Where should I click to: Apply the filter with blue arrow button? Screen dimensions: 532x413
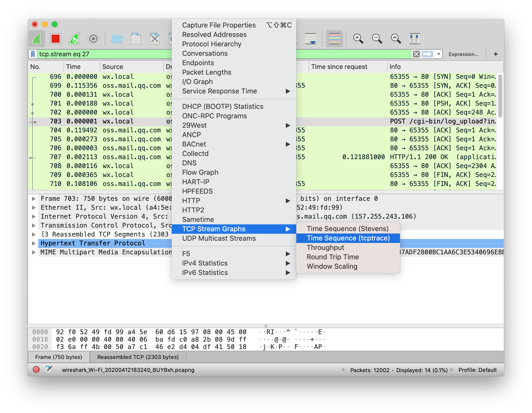(427, 54)
